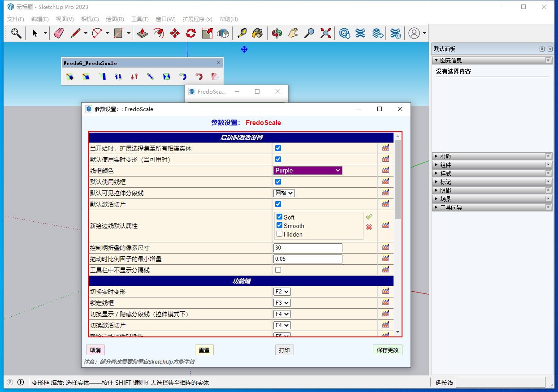Image resolution: width=558 pixels, height=392 pixels.
Task: Open the Purple 线框颜色 color selector
Action: click(308, 170)
